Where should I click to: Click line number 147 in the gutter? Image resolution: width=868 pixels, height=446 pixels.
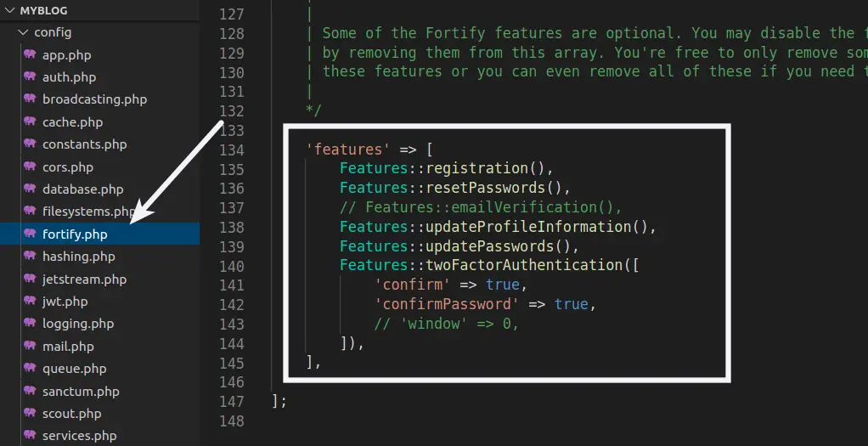(x=231, y=401)
